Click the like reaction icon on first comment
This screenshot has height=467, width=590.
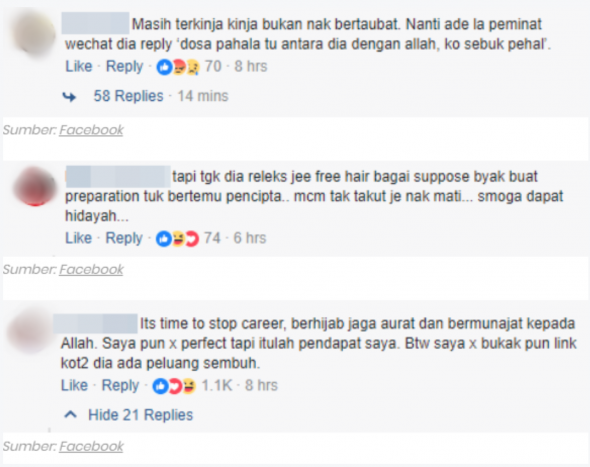(x=164, y=67)
